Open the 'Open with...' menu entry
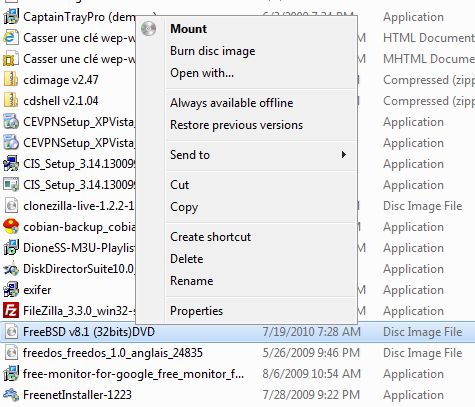Viewport: 475px width, 407px height. pyautogui.click(x=202, y=73)
